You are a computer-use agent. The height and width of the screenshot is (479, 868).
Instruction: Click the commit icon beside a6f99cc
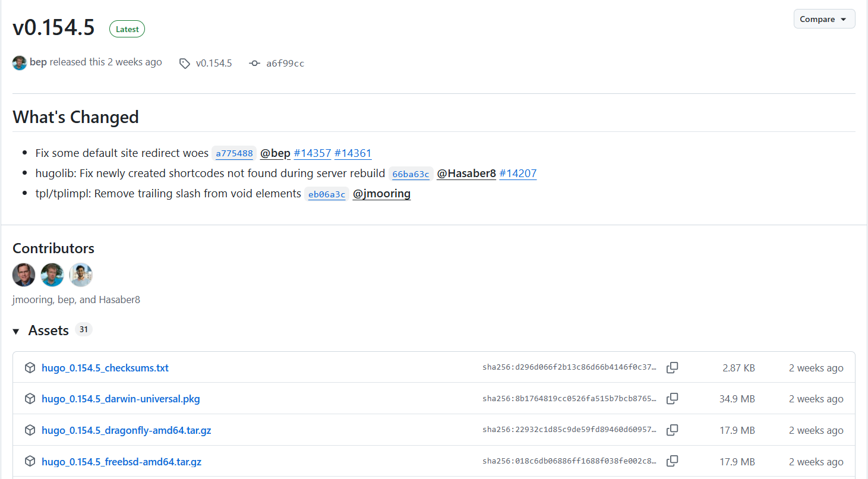[x=255, y=63]
